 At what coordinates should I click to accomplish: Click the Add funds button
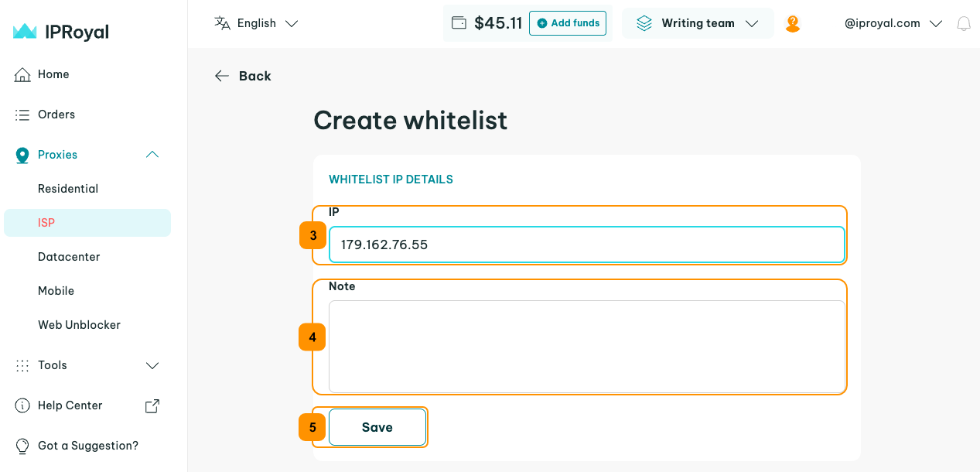(x=568, y=23)
